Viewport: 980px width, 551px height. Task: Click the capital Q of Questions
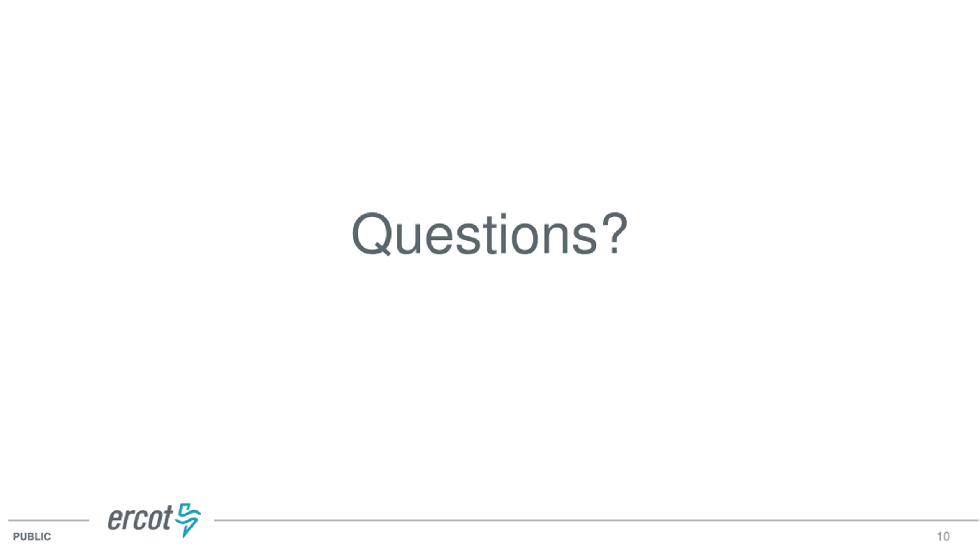pos(371,234)
